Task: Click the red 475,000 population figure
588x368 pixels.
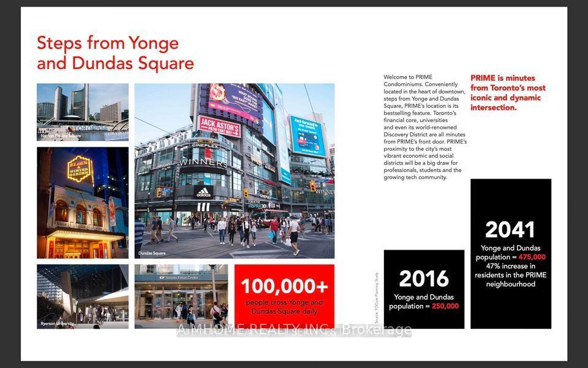Action: pyautogui.click(x=532, y=257)
